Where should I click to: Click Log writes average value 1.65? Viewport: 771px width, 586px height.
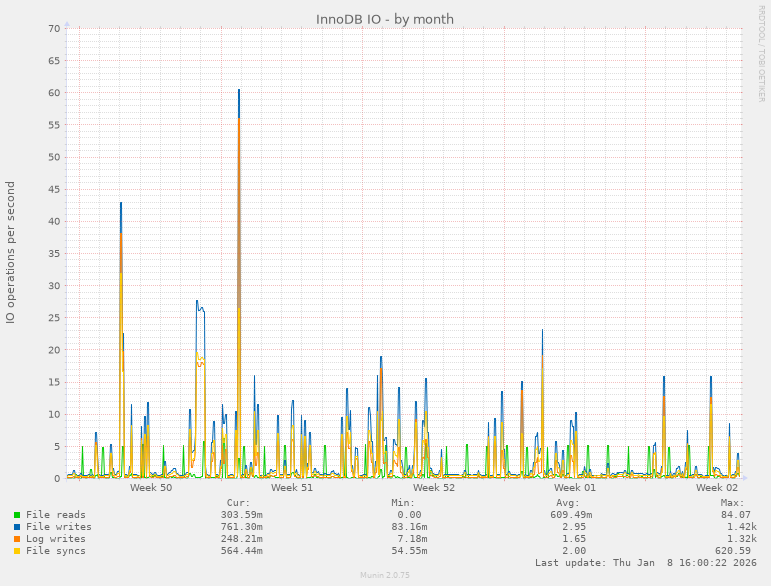tap(574, 539)
